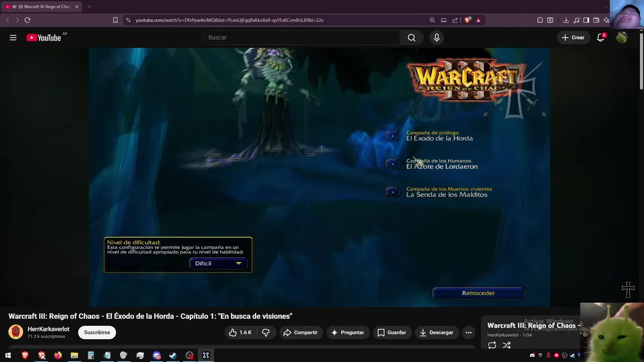Image resolution: width=644 pixels, height=362 pixels.
Task: Open the more actions ellipsis menu
Action: click(468, 332)
